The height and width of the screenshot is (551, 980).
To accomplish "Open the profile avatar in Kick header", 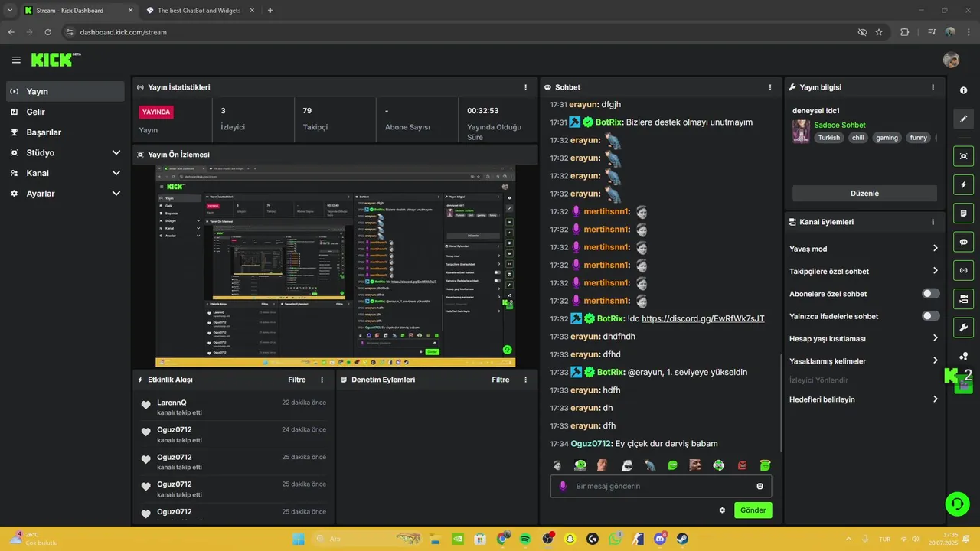I will click(951, 60).
